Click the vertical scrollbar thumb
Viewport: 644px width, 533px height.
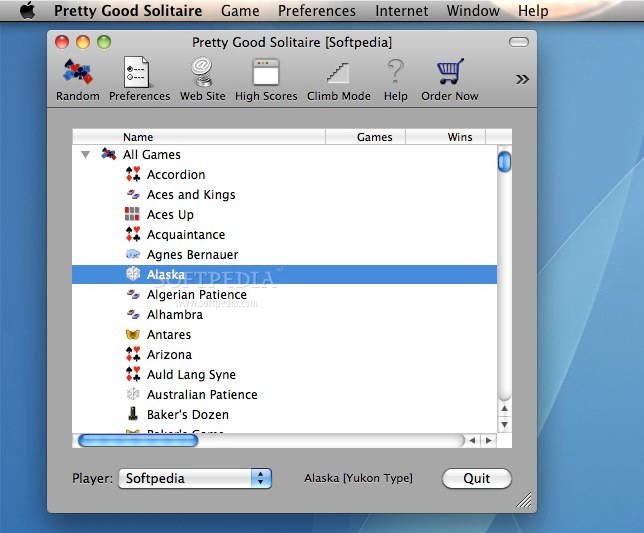504,161
